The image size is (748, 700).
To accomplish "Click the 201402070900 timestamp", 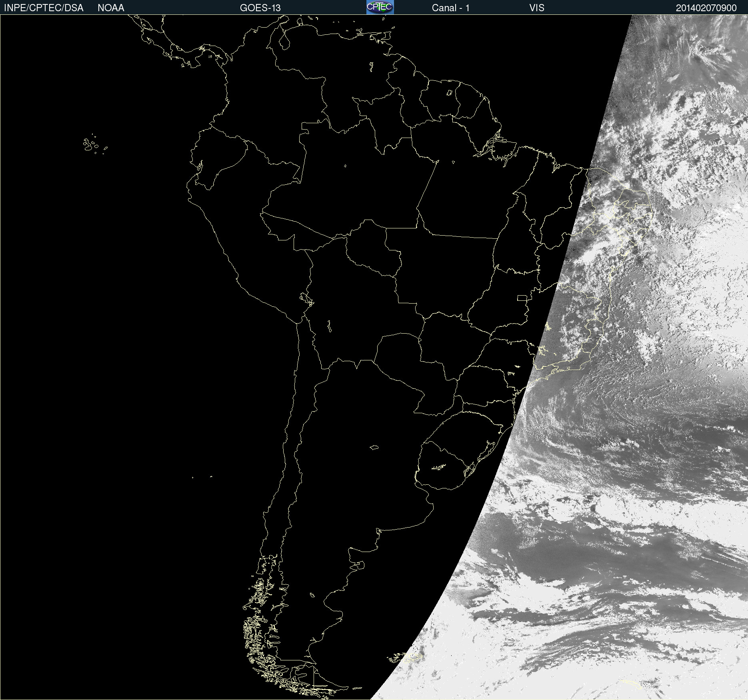I will 706,8.
